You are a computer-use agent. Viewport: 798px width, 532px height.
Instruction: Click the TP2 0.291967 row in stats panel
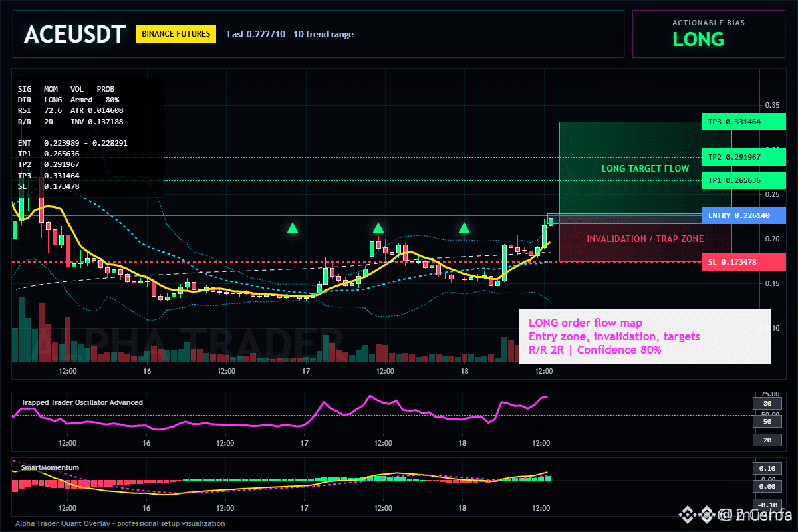click(49, 164)
